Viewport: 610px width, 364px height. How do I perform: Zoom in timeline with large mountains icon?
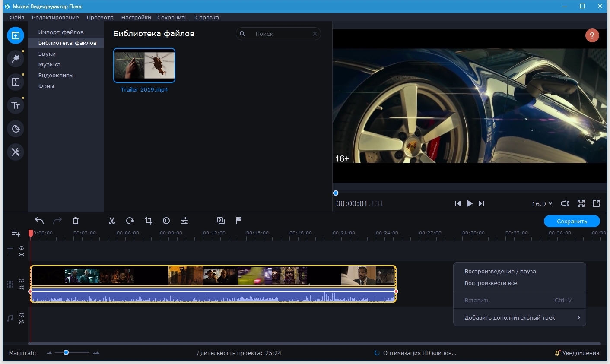point(96,353)
